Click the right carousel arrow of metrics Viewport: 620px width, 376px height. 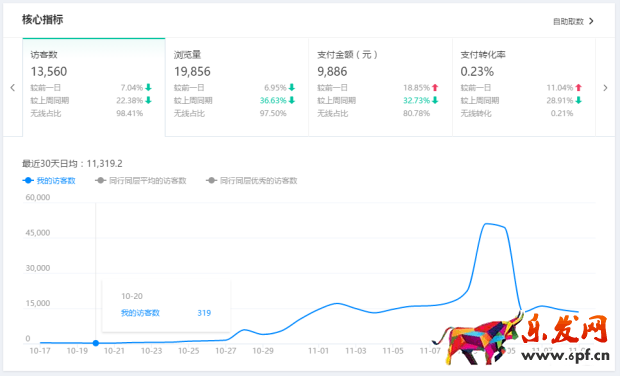(x=605, y=88)
